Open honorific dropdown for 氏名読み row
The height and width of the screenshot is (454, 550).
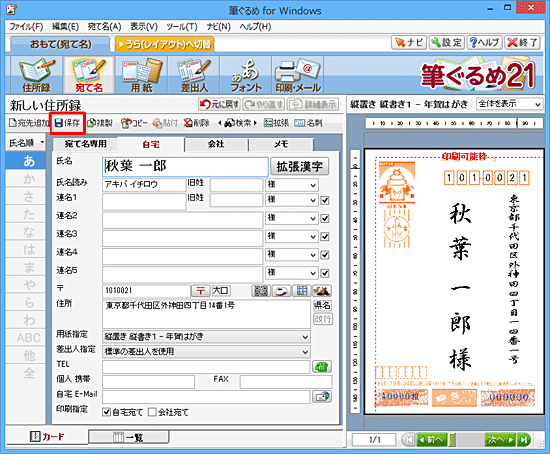click(291, 185)
